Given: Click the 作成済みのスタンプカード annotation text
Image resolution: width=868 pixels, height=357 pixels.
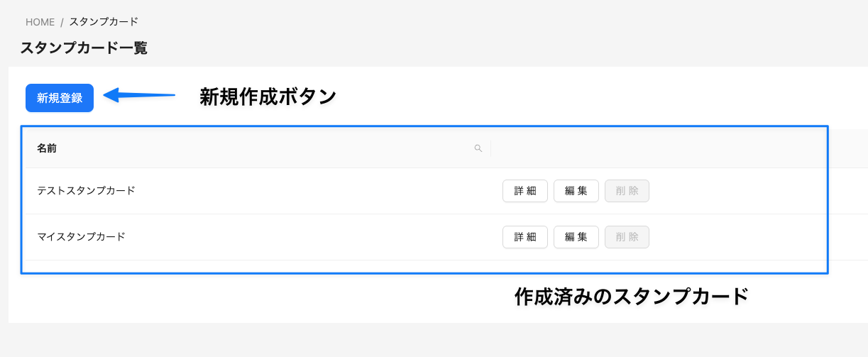Looking at the screenshot, I should pos(631,297).
